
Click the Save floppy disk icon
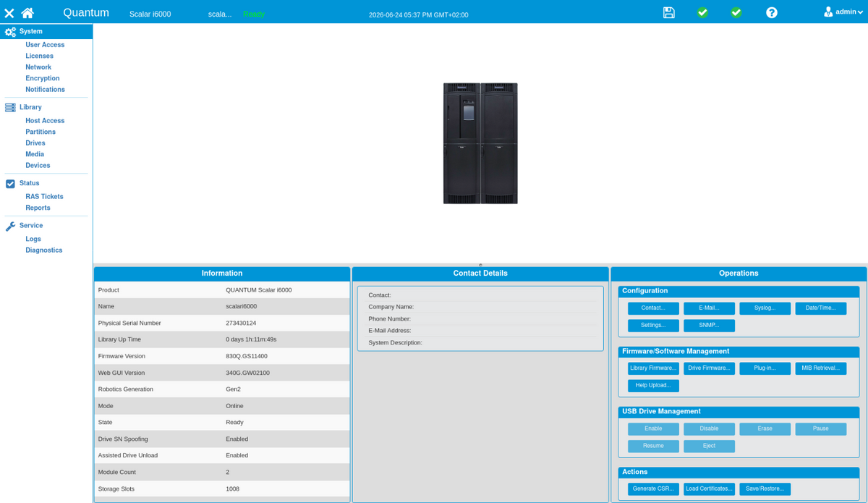(x=669, y=12)
